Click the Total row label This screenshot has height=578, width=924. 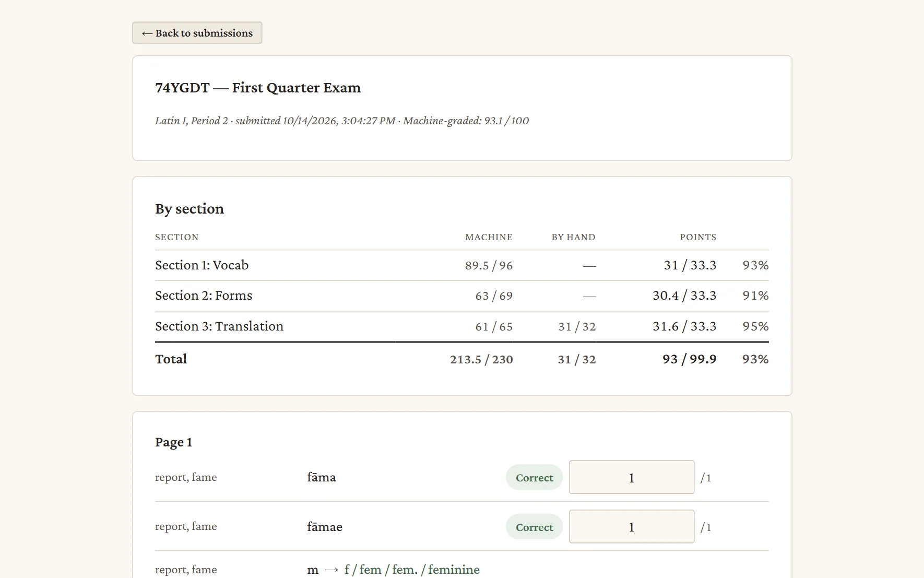(171, 359)
